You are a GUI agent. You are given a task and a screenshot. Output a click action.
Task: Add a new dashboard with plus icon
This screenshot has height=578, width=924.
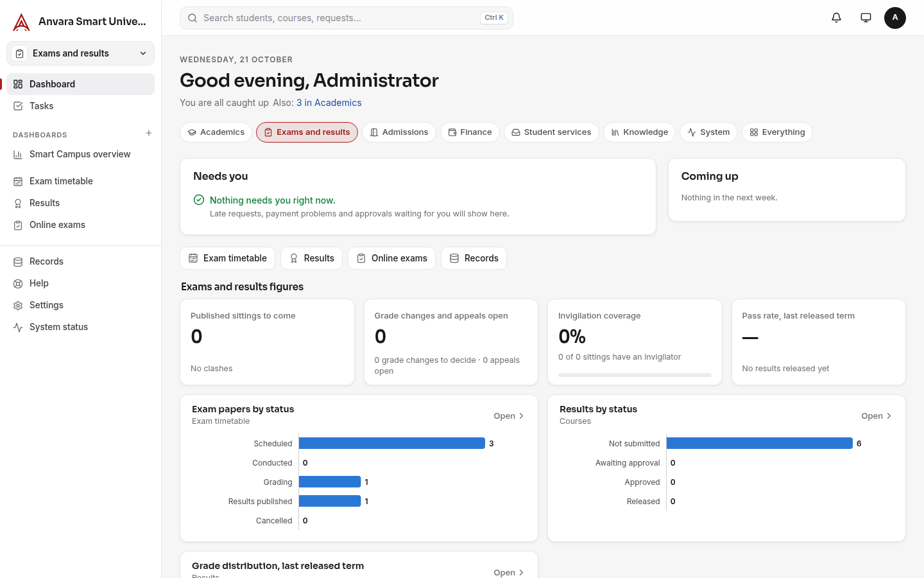coord(149,133)
